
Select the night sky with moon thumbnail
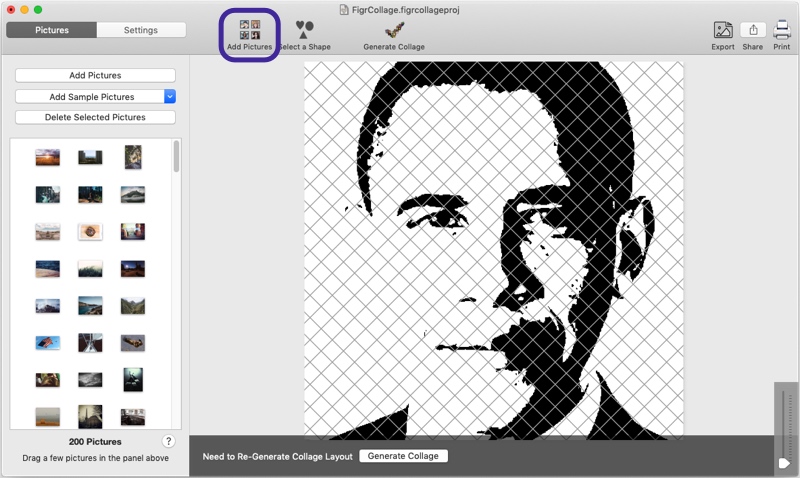133,268
